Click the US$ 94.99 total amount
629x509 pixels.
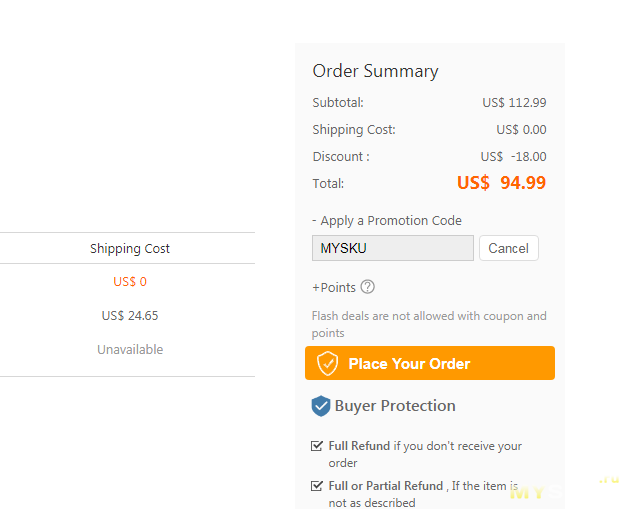coord(501,183)
